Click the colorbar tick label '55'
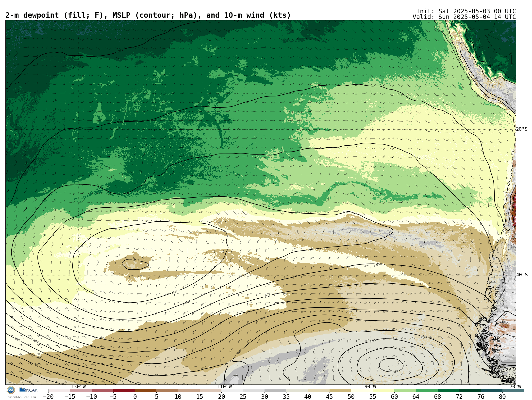 tap(373, 397)
